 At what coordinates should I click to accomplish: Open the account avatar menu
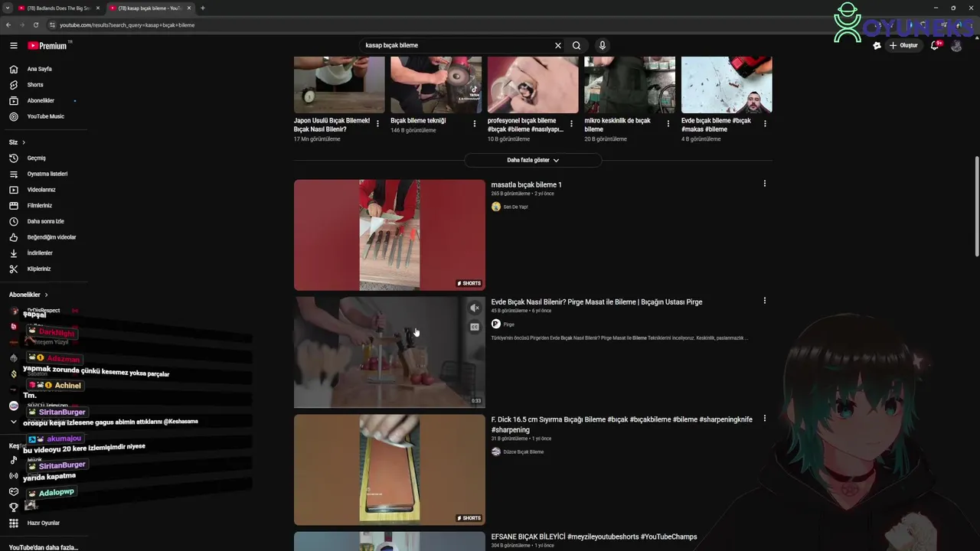pos(956,46)
